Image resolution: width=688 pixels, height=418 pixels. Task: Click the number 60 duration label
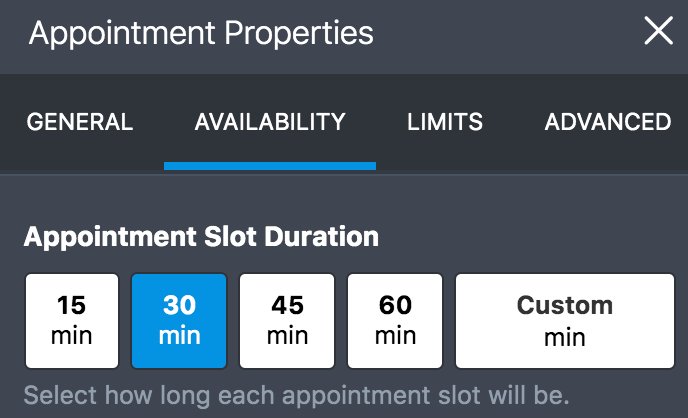396,305
